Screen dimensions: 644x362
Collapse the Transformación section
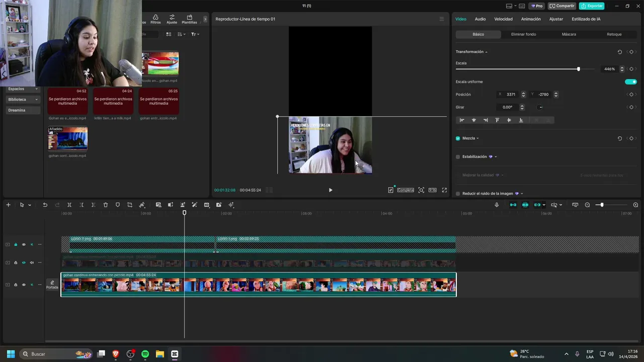[486, 52]
